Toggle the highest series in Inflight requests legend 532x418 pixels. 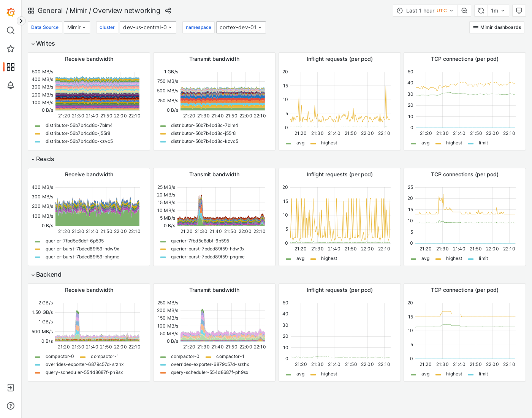coord(329,143)
